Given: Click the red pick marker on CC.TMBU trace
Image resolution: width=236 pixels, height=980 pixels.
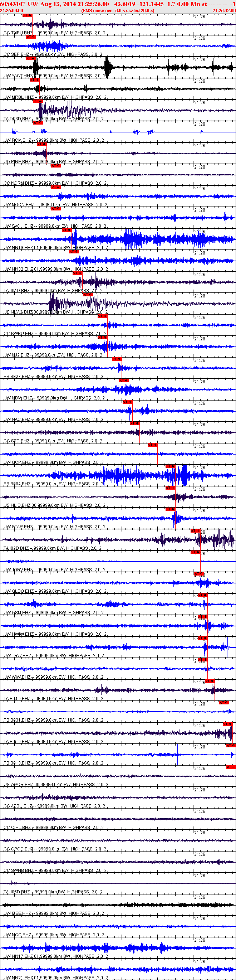Looking at the screenshot, I should pyautogui.click(x=28, y=16).
